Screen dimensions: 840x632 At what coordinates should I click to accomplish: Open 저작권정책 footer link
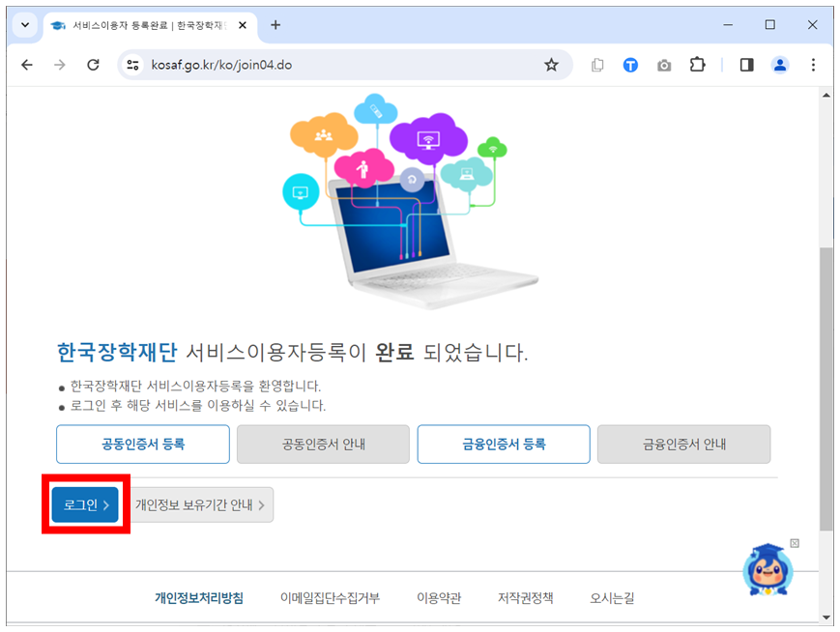coord(525,598)
